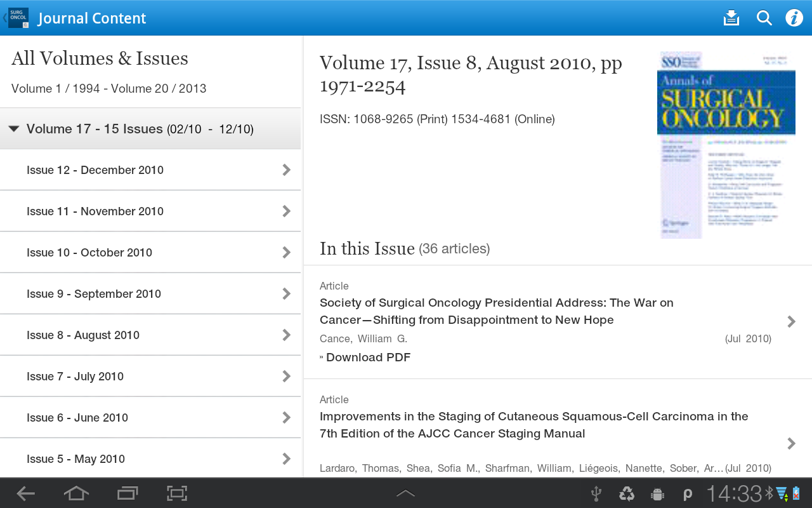Select Issue 8 - August 2010

[150, 335]
